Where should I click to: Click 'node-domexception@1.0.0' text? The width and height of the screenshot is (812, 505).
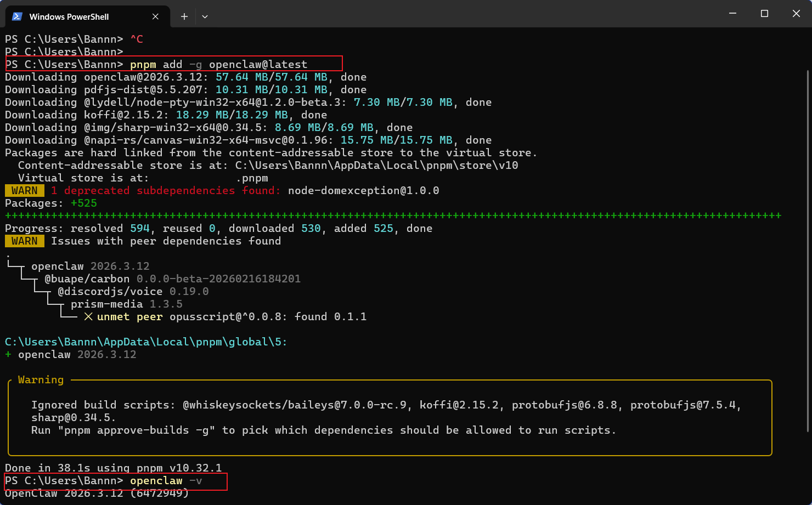363,190
